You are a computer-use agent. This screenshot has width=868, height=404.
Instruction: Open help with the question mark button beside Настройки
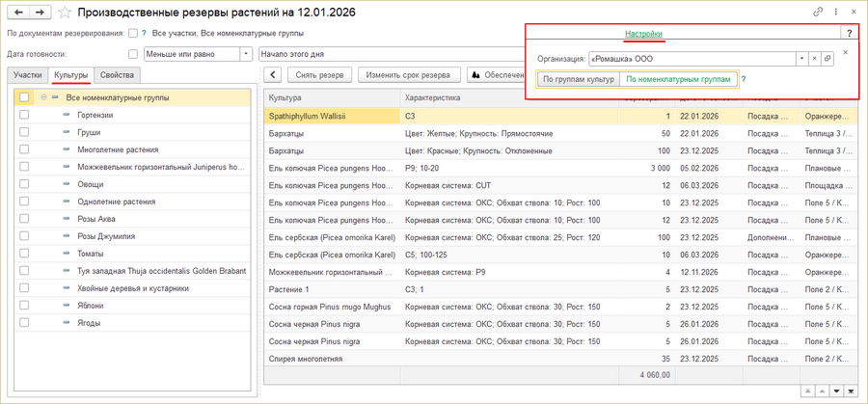(x=849, y=33)
